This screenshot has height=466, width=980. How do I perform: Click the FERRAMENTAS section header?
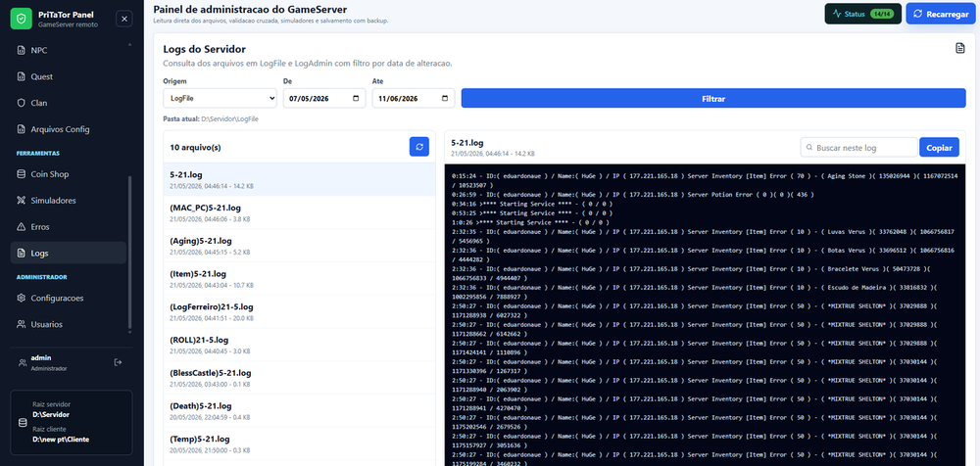pyautogui.click(x=37, y=153)
